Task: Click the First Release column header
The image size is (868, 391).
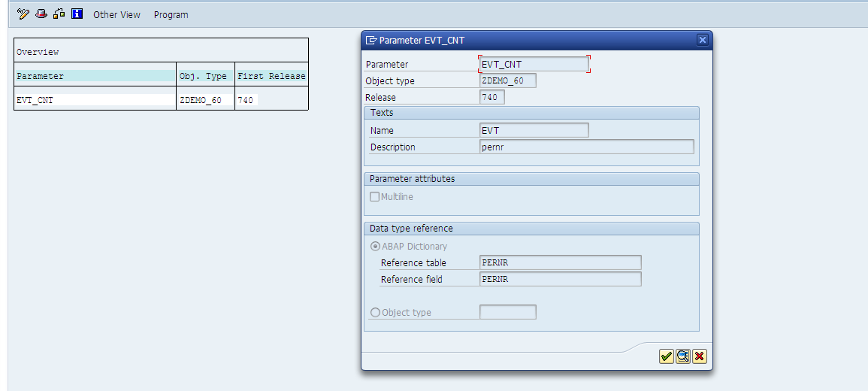Action: coord(271,77)
